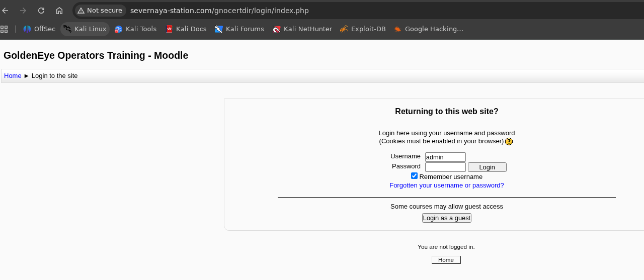Click into the Password input field
Image resolution: width=644 pixels, height=280 pixels.
coord(445,167)
